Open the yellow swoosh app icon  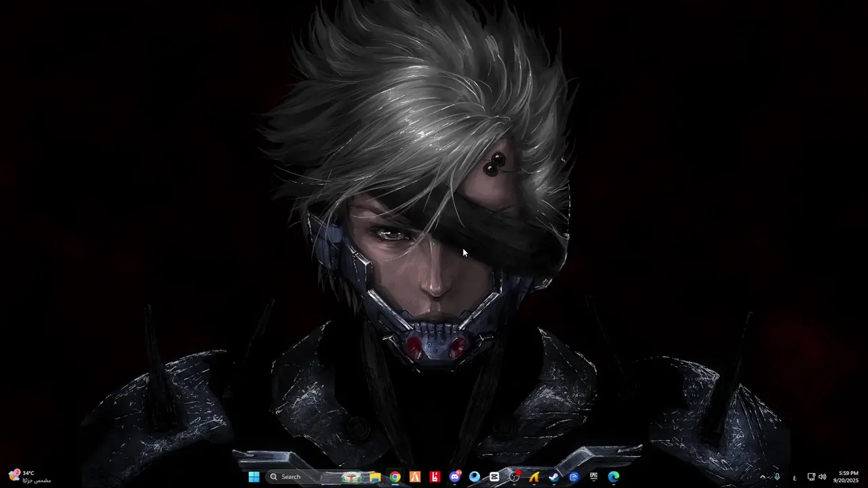pos(534,476)
